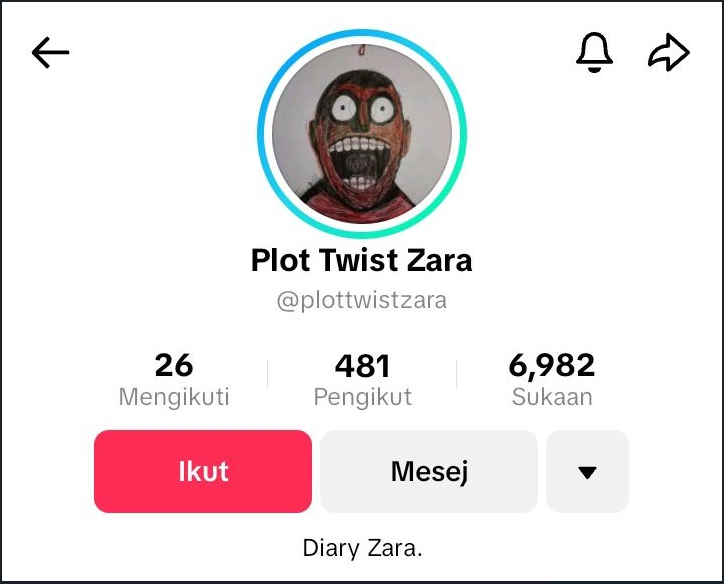This screenshot has height=584, width=724.
Task: Tap the screaming face drawing avatar
Action: click(362, 134)
